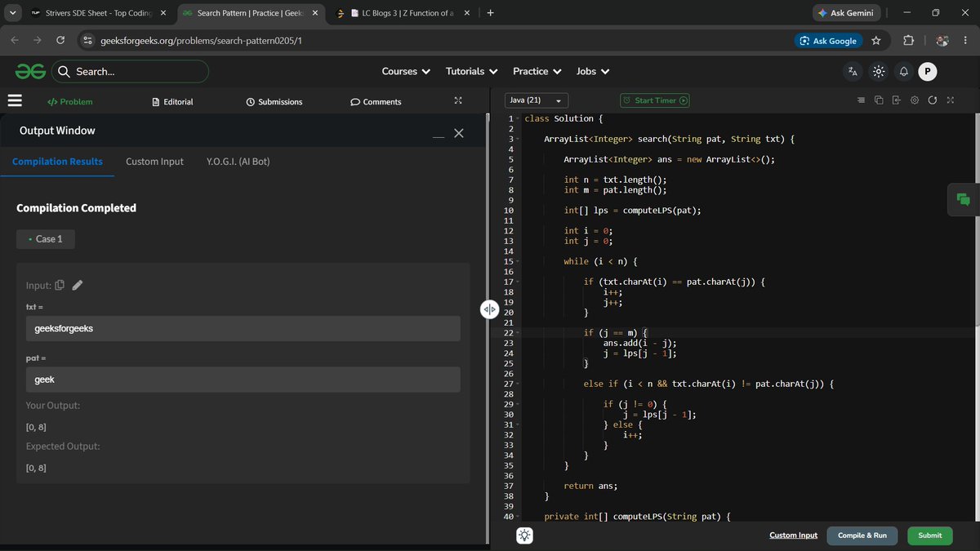Submit the solution
The width and height of the screenshot is (980, 551).
[x=929, y=535]
